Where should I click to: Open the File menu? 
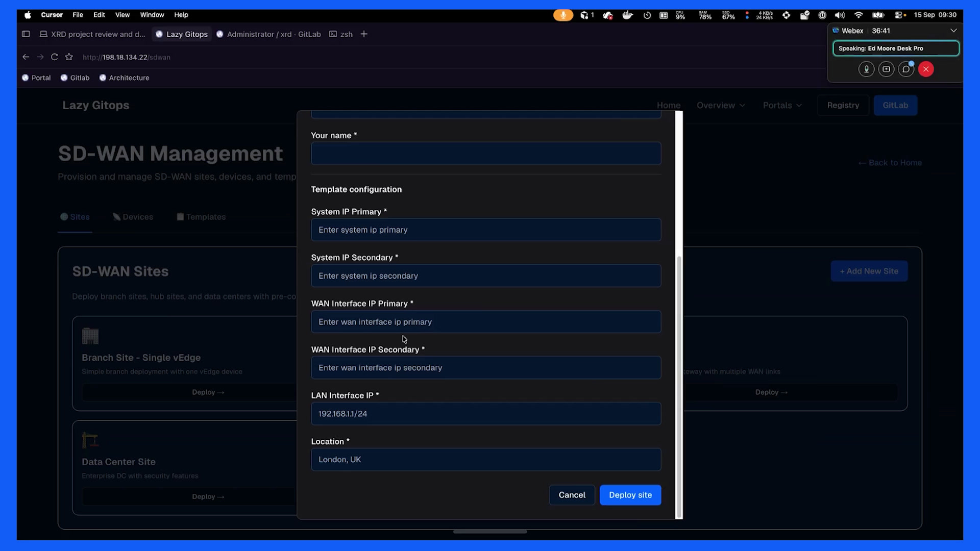[78, 15]
